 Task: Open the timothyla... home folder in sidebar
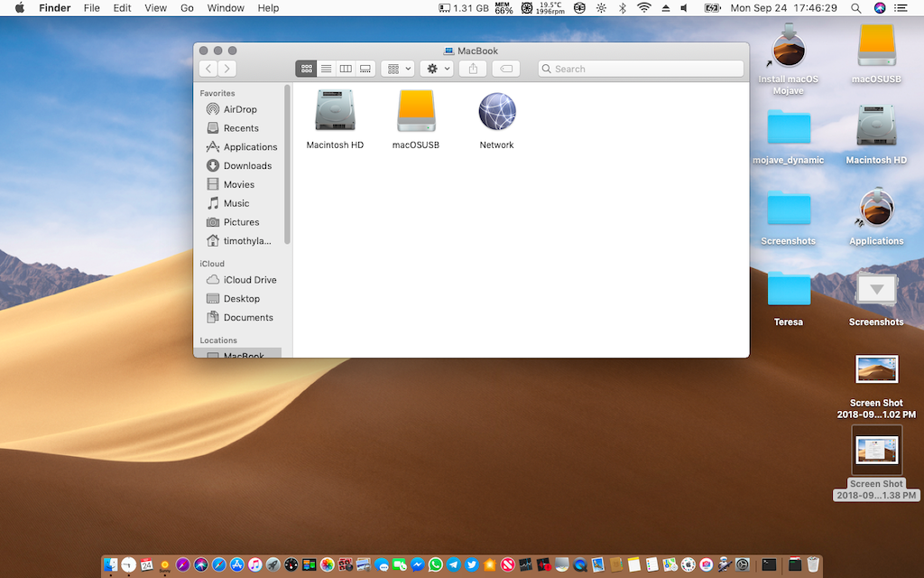tap(247, 241)
